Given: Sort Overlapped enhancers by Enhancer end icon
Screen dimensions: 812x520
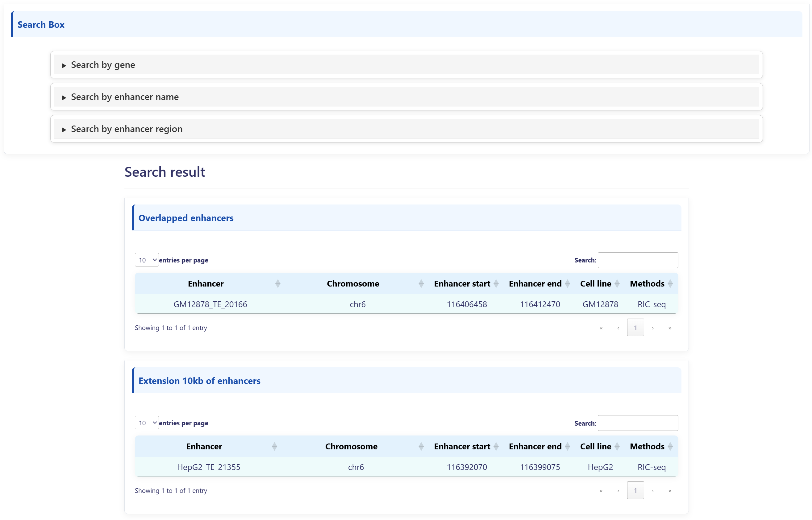Looking at the screenshot, I should pos(567,284).
